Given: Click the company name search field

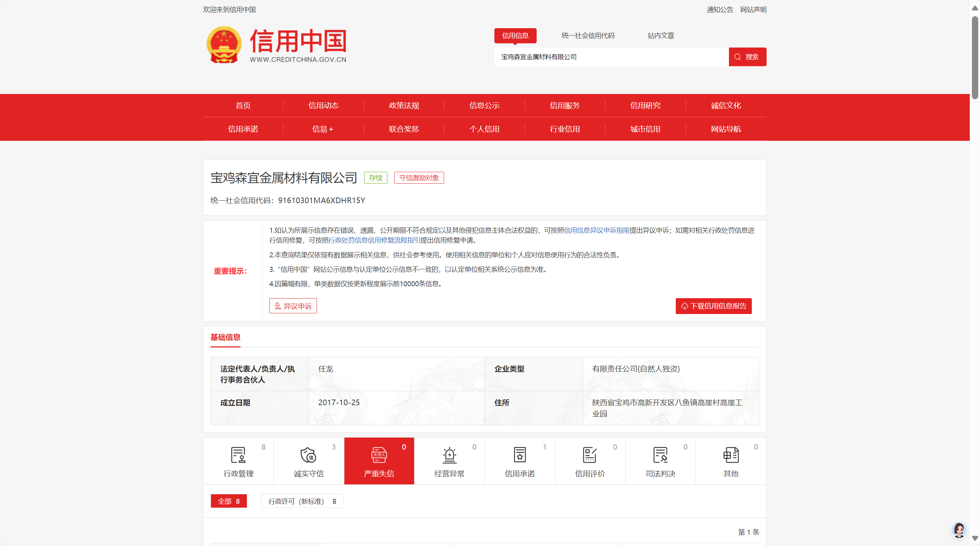Looking at the screenshot, I should (611, 57).
